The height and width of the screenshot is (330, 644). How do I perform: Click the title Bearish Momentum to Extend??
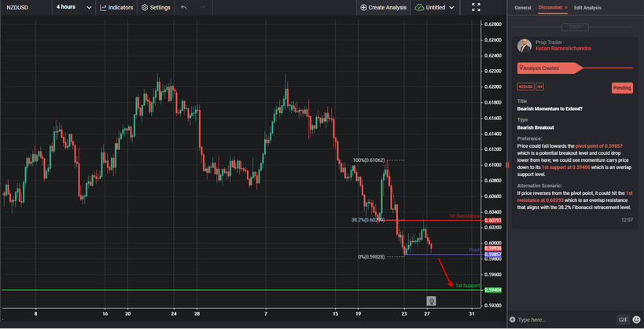pos(550,108)
